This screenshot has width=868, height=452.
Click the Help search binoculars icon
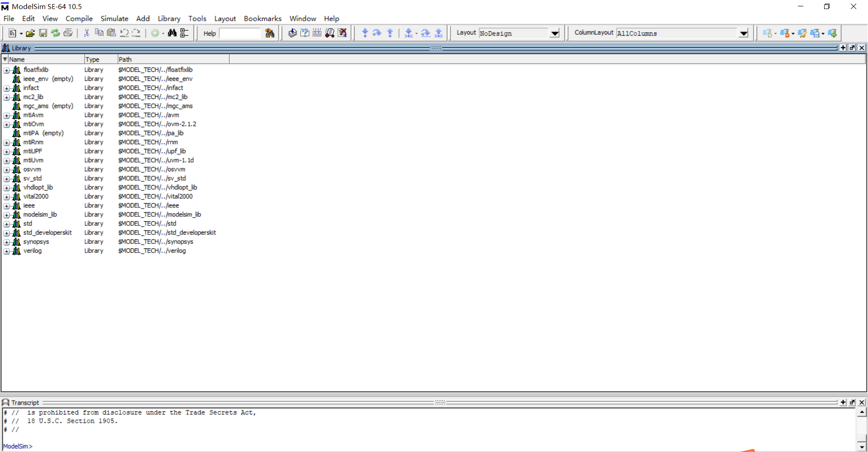click(270, 33)
